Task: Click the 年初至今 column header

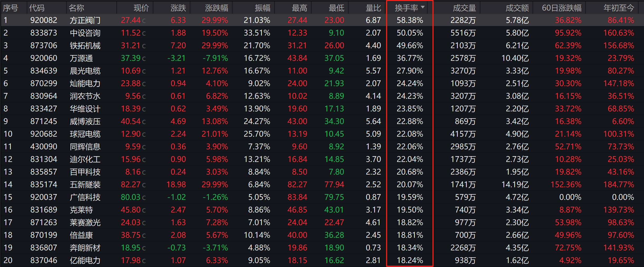Action: point(619,8)
